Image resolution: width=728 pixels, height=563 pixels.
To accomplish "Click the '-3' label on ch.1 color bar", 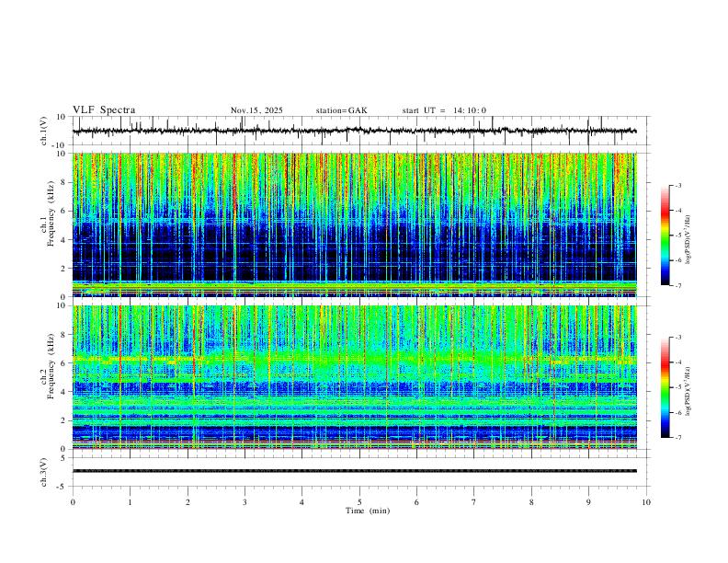I will [x=677, y=186].
